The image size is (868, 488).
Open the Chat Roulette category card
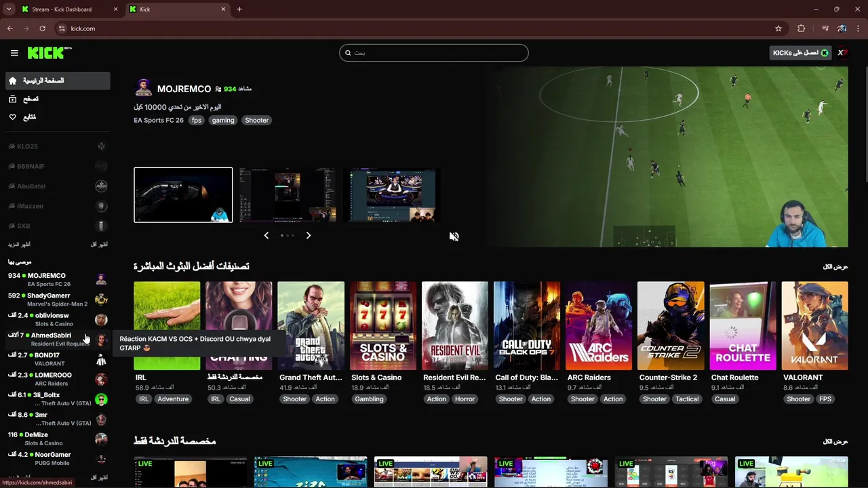(x=743, y=325)
